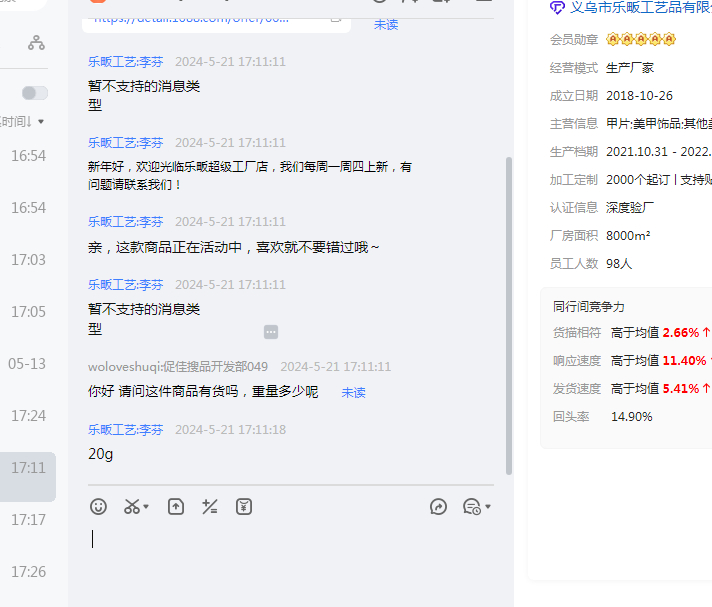Click the yuan order icon

244,507
